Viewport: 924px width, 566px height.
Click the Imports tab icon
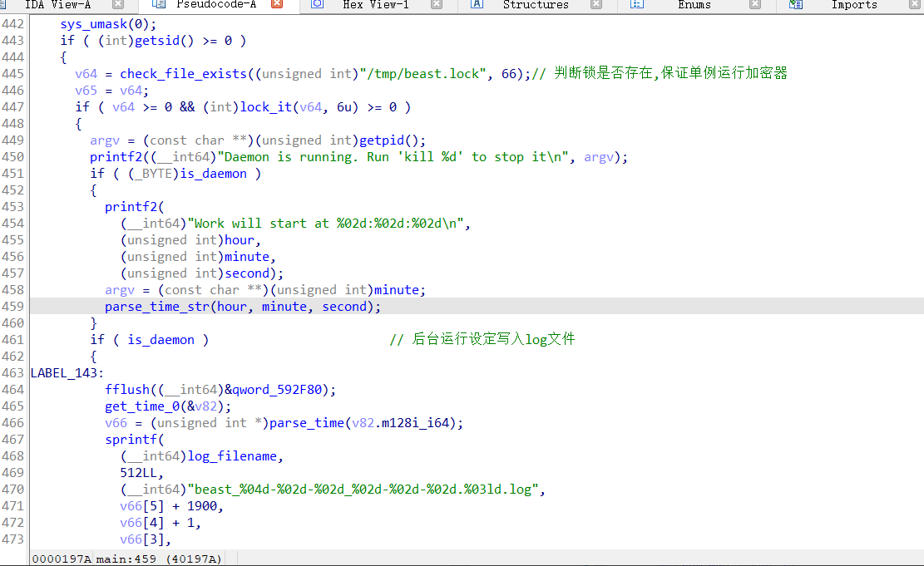coord(796,5)
